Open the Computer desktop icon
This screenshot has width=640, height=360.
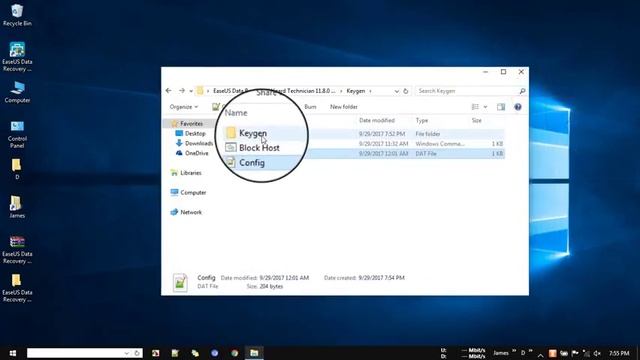pyautogui.click(x=17, y=92)
